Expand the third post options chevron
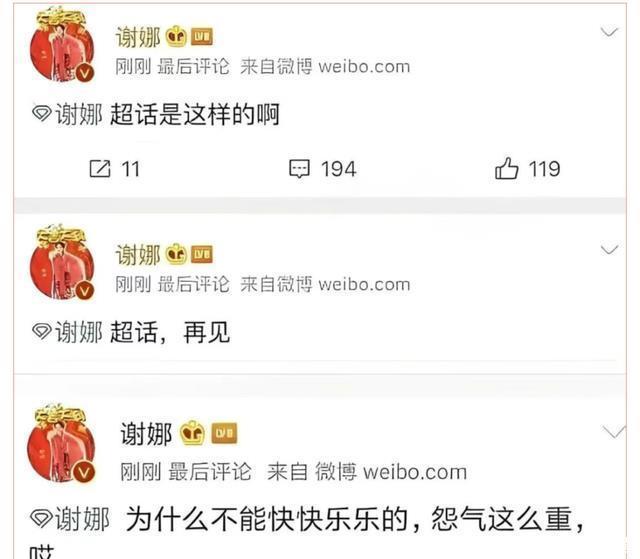This screenshot has width=640, height=559. [614, 432]
